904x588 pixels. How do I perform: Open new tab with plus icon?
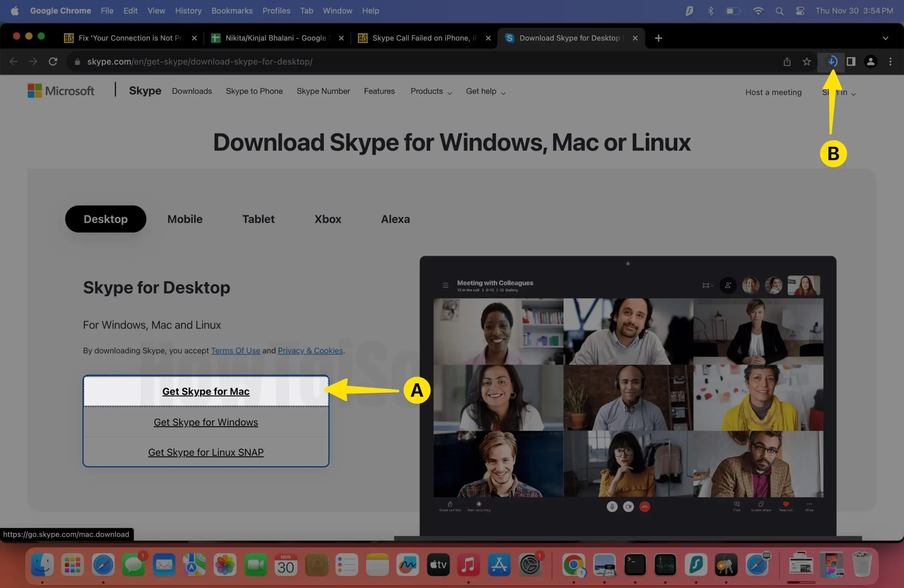pos(658,38)
